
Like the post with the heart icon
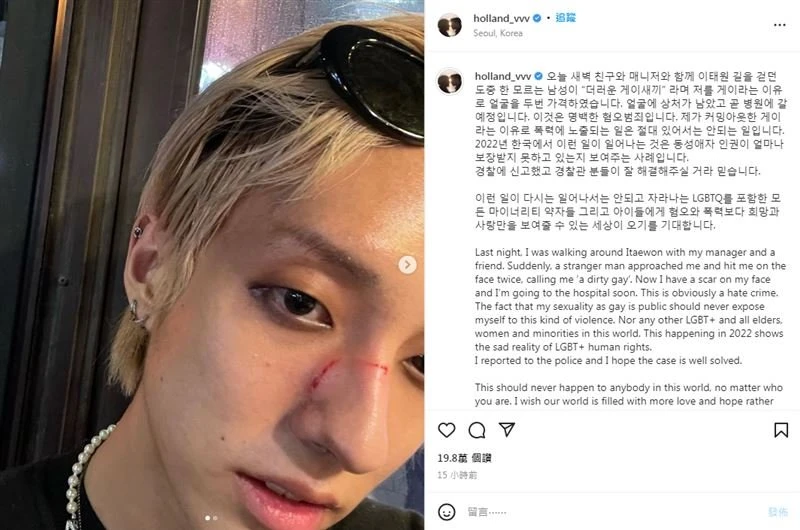tap(446, 430)
